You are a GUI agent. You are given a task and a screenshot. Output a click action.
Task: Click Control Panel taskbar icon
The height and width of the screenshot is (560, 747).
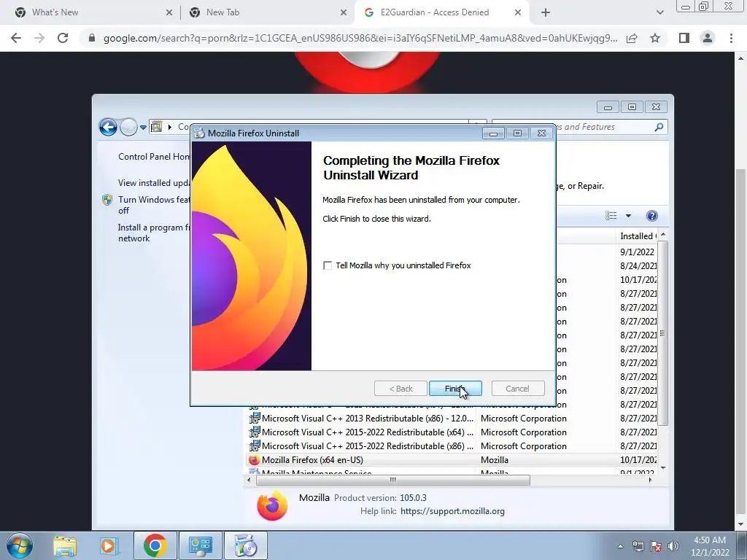[x=200, y=545]
